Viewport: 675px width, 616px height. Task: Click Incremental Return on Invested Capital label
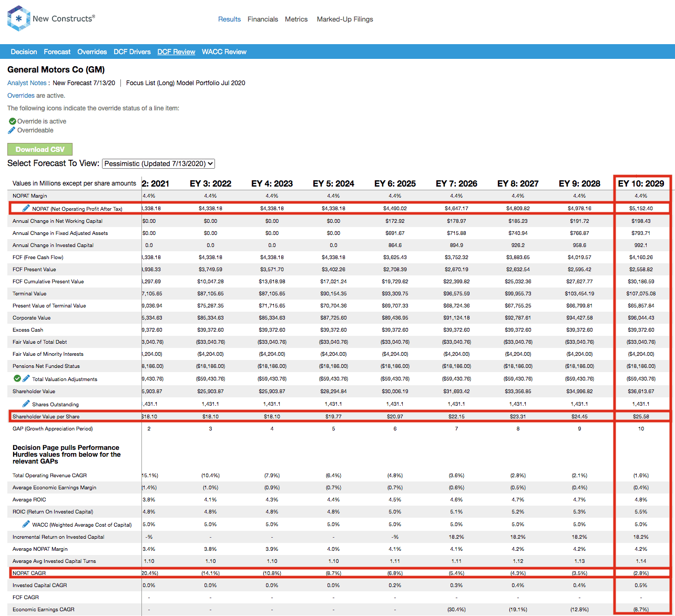(58, 537)
